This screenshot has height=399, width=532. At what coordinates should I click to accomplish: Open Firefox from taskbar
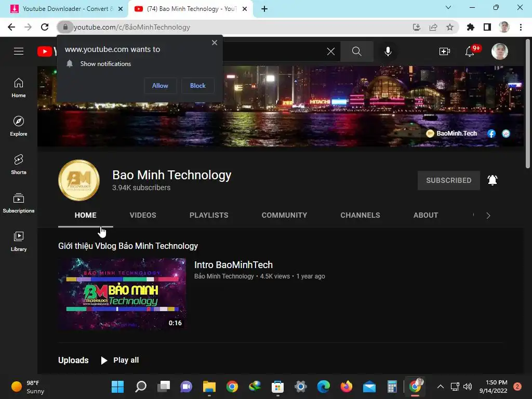point(347,387)
